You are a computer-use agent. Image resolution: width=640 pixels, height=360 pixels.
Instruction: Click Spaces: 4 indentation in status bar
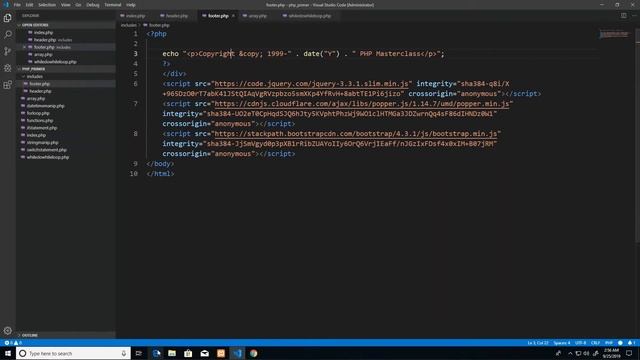pyautogui.click(x=562, y=343)
